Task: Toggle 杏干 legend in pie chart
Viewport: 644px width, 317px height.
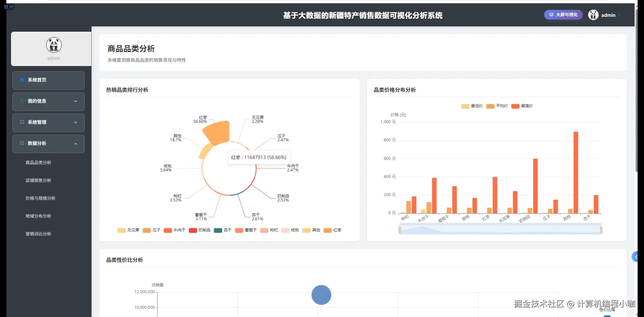Action: click(223, 230)
